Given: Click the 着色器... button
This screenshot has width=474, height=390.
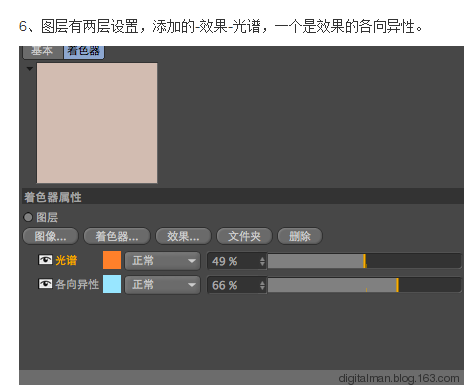Looking at the screenshot, I should click(x=117, y=237).
